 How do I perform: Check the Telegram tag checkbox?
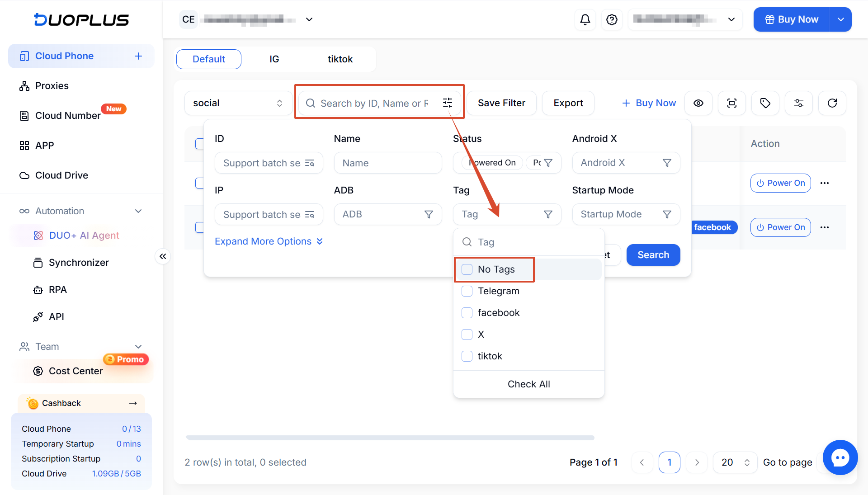[x=467, y=291]
